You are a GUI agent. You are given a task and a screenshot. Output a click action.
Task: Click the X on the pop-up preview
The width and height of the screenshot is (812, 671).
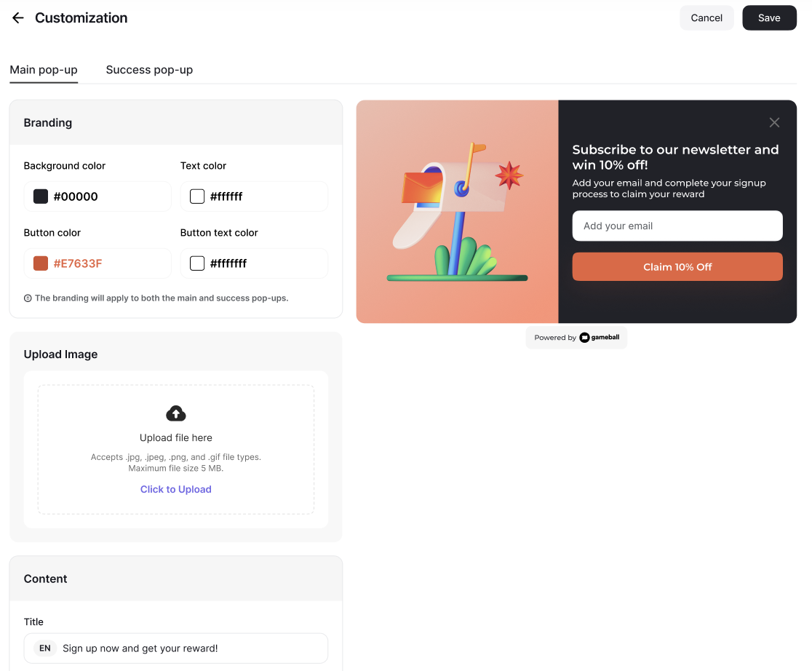point(774,122)
